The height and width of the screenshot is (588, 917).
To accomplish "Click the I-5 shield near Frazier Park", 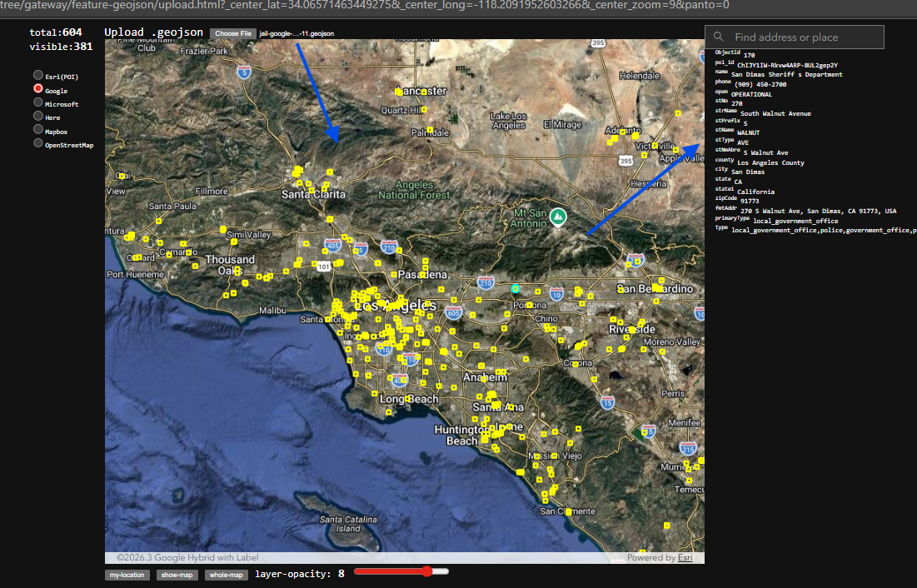I will click(x=243, y=72).
